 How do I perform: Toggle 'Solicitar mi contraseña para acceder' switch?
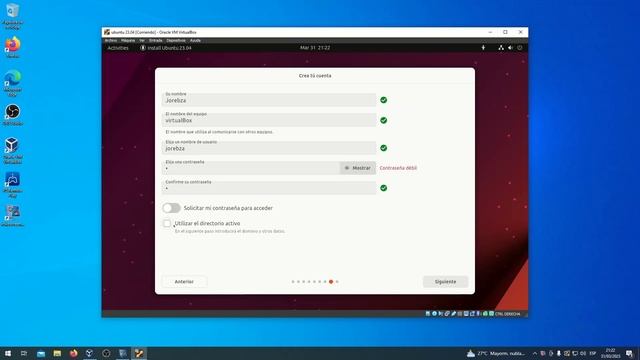click(171, 208)
